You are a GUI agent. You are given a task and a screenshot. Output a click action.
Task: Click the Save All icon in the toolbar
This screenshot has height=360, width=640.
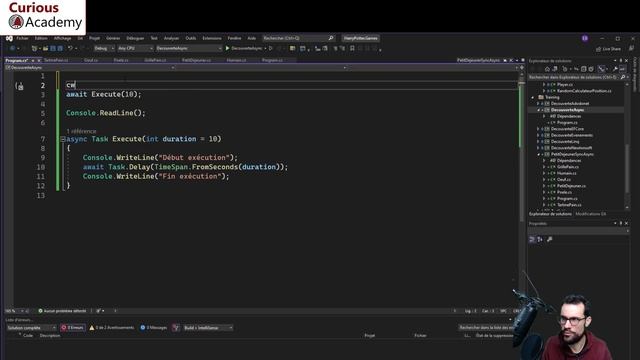60,48
